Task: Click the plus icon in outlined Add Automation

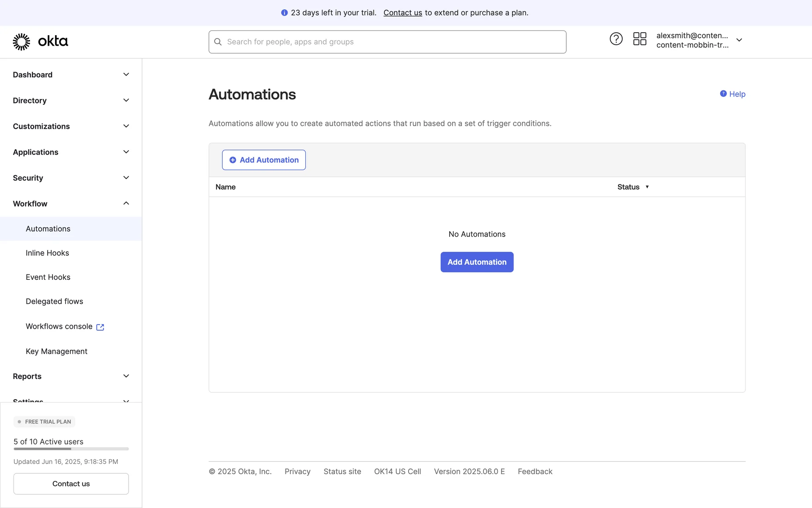Action: 233,160
